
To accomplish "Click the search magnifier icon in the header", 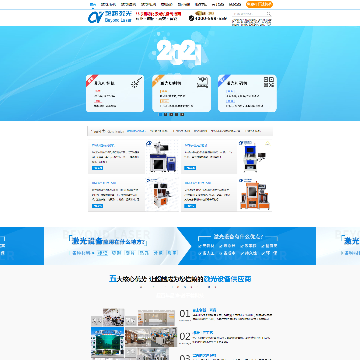I will pos(269,14).
